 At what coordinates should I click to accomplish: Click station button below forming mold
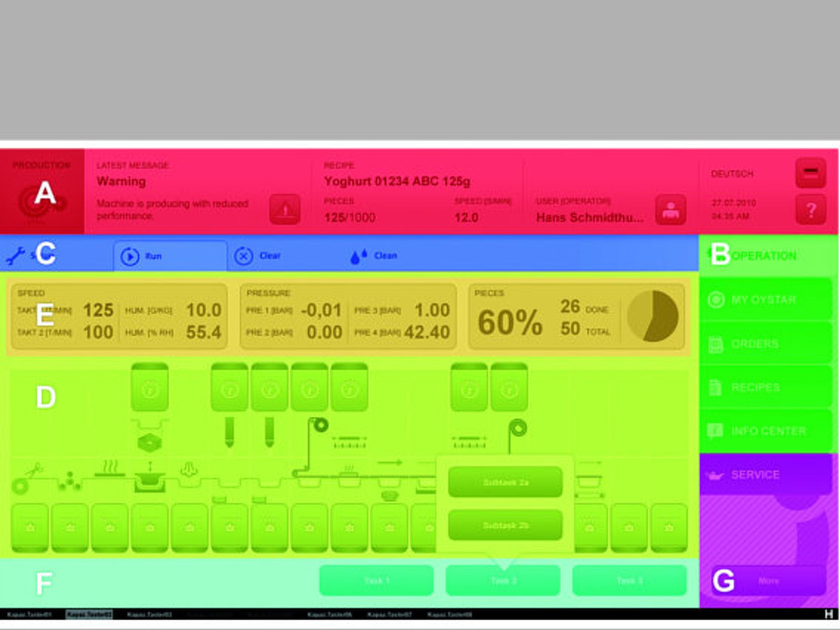[x=150, y=528]
